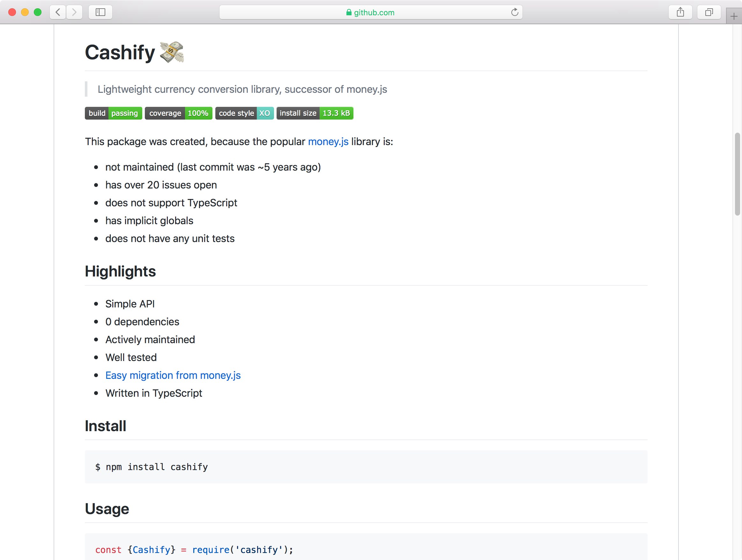This screenshot has height=560, width=742.
Task: Open Easy migration from money.js link
Action: click(x=173, y=375)
